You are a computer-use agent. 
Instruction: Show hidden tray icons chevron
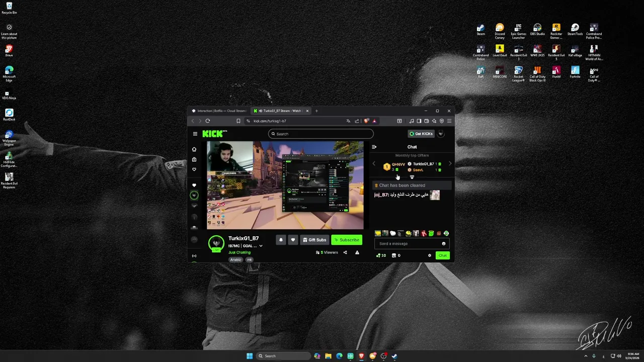pos(586,356)
